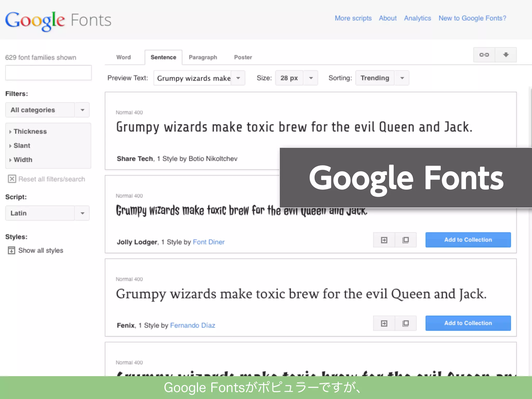Expand the Thickness filter
Image resolution: width=532 pixels, height=399 pixels.
(28, 131)
